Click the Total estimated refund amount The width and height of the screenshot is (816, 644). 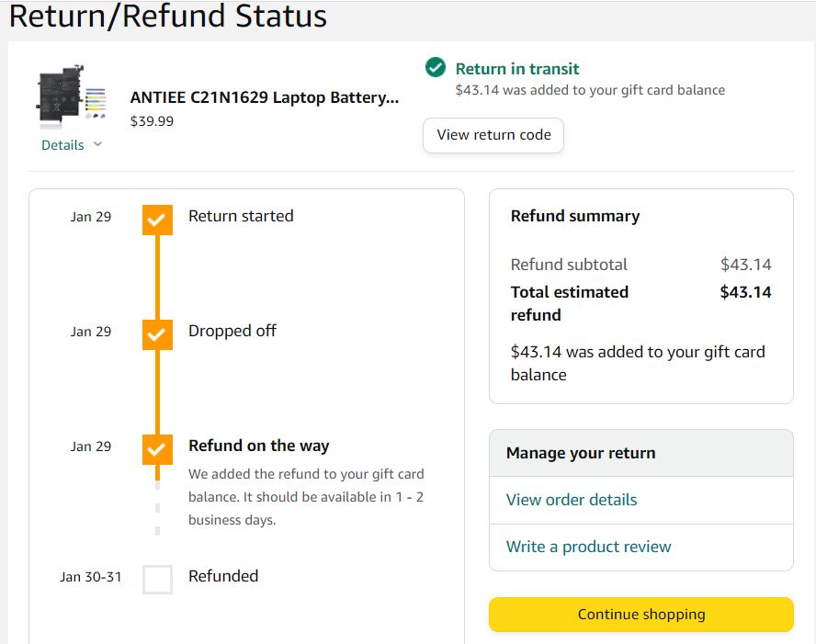coord(745,292)
